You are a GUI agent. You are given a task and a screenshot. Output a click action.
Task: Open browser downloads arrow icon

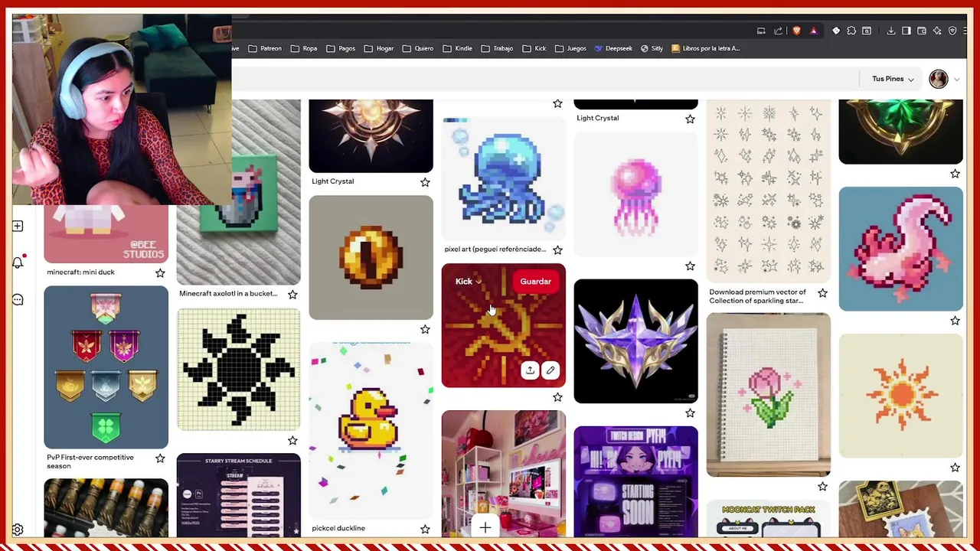click(891, 31)
